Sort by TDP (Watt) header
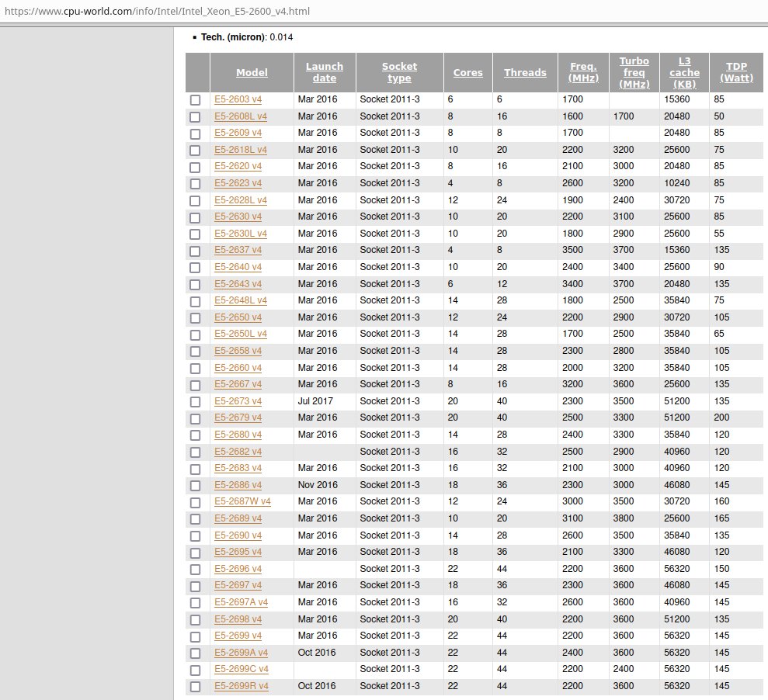The height and width of the screenshot is (700, 768). pos(737,72)
